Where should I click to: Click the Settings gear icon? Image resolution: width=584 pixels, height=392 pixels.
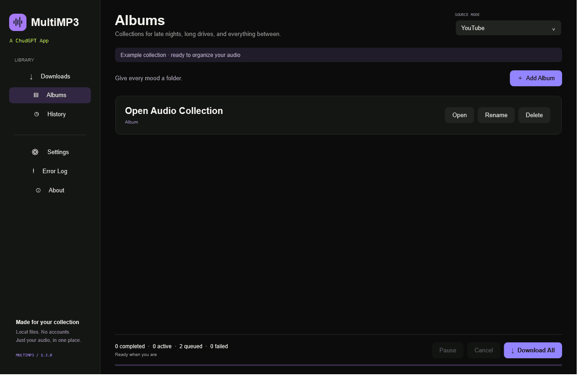click(x=35, y=152)
